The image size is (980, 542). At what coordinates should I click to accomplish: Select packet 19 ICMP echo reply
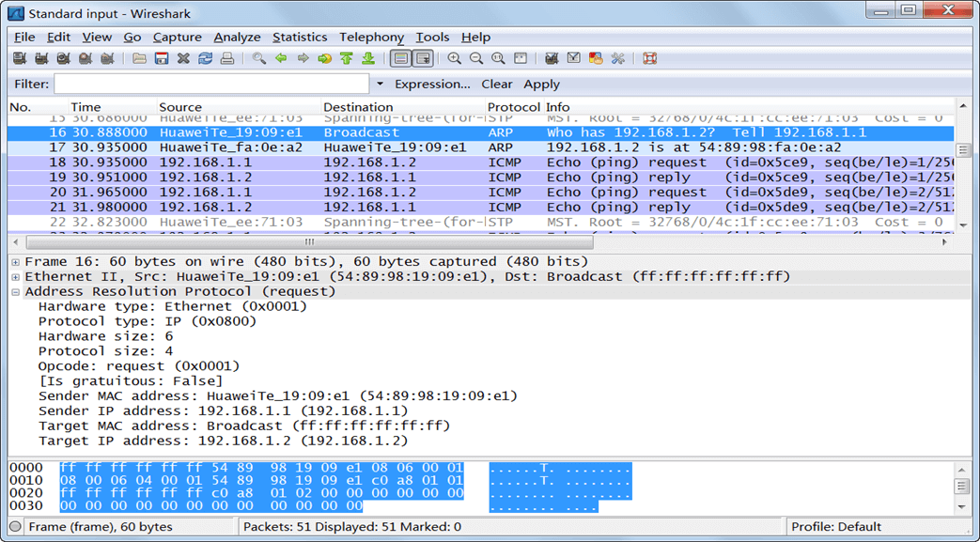(481, 178)
